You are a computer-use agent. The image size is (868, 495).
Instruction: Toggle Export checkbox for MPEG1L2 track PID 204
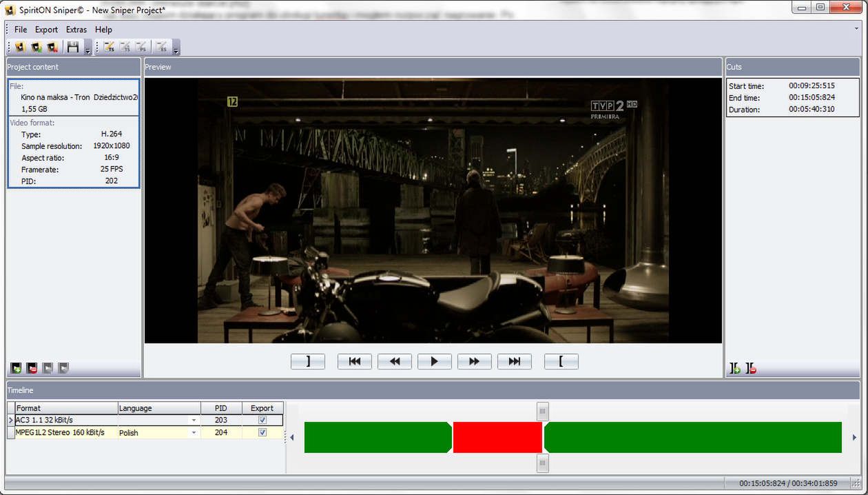coord(262,433)
